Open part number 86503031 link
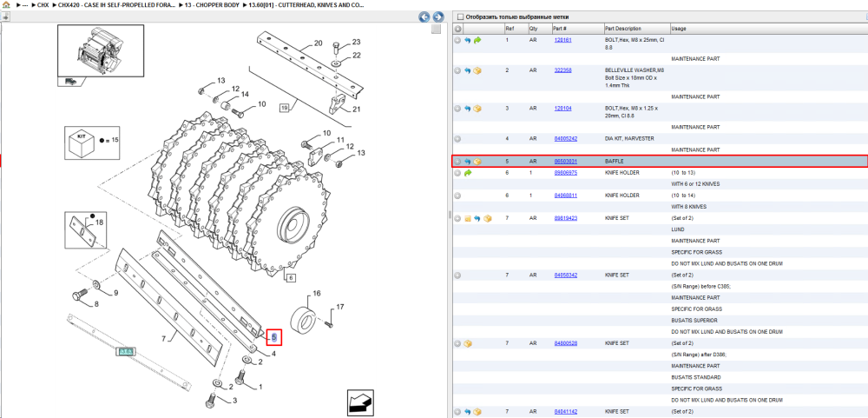The image size is (868, 418). [x=566, y=162]
